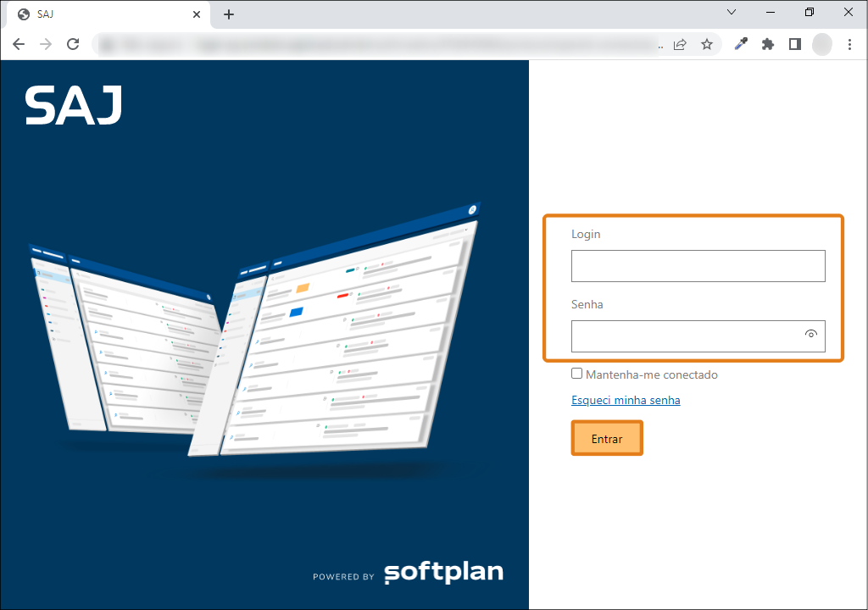This screenshot has height=610, width=868.
Task: Reload the SAJ page
Action: click(x=73, y=45)
